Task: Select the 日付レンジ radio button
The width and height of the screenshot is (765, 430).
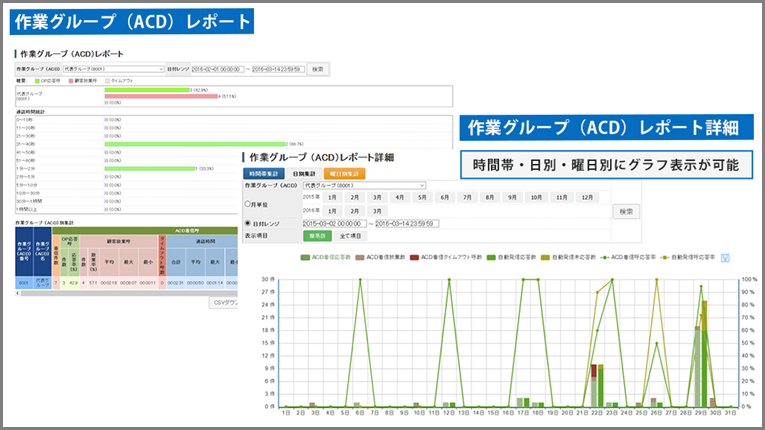Action: click(247, 223)
